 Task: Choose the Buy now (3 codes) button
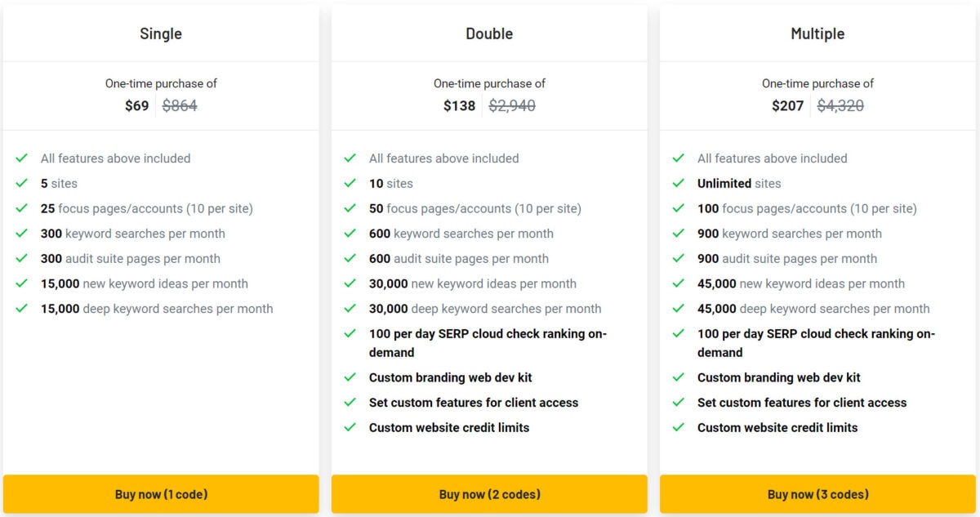click(817, 494)
